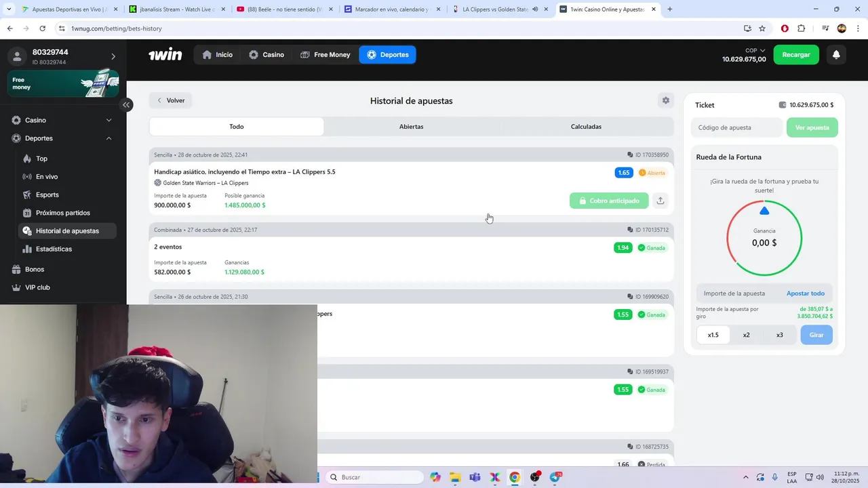This screenshot has width=868, height=488.
Task: Mute the LA Clippers vs Golden State tab
Action: [535, 9]
